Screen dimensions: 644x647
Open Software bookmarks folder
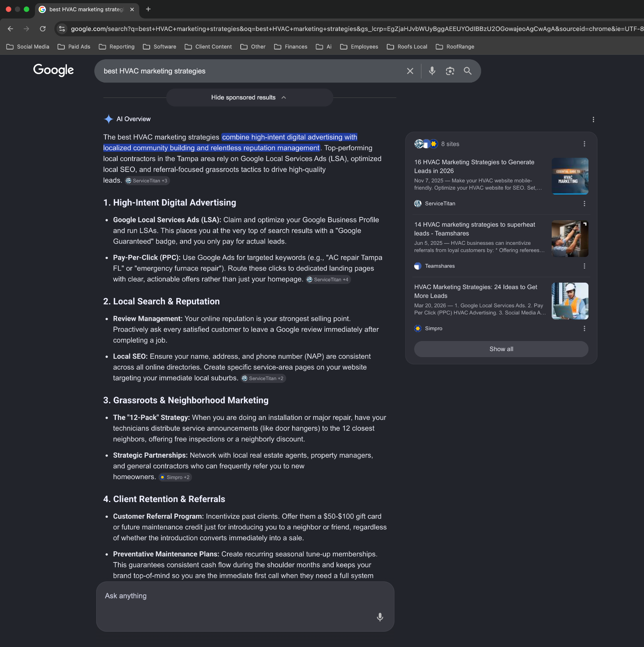tap(160, 47)
